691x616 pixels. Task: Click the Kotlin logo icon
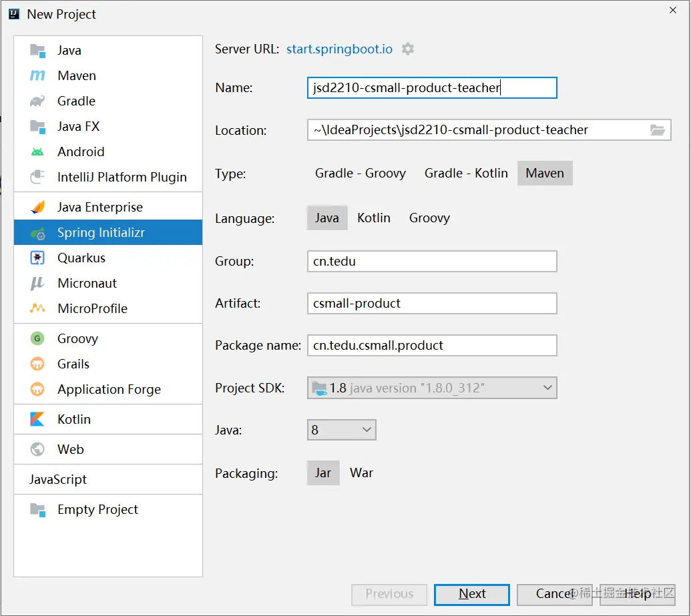(37, 420)
